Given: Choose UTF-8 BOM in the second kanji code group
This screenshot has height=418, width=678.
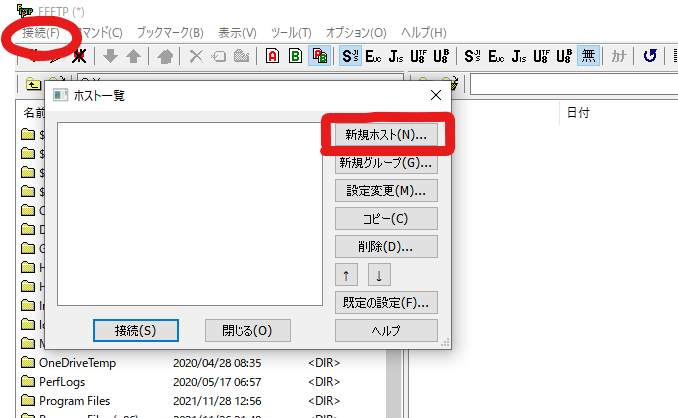Looking at the screenshot, I should click(564, 56).
